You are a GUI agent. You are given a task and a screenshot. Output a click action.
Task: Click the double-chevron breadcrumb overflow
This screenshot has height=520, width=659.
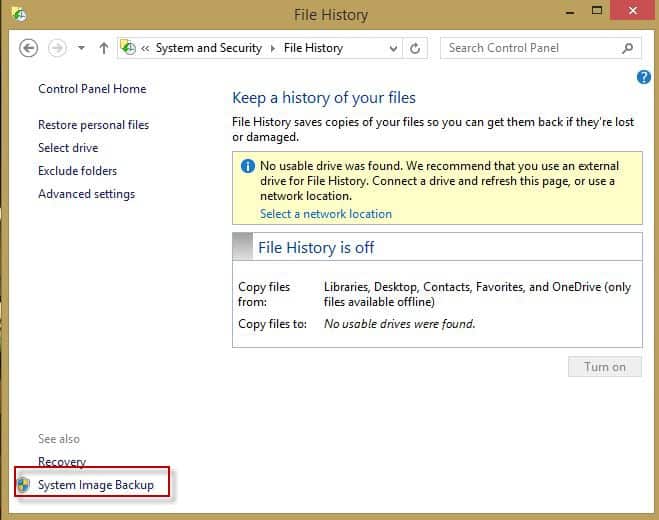coord(145,48)
